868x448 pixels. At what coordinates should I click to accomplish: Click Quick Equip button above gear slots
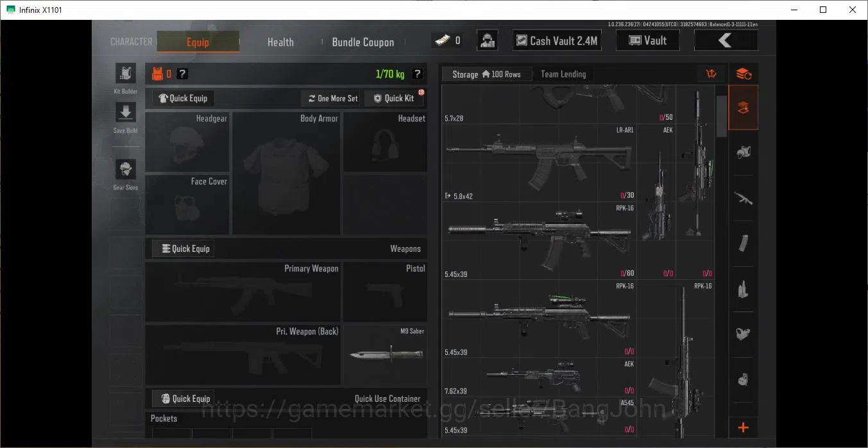(x=183, y=98)
